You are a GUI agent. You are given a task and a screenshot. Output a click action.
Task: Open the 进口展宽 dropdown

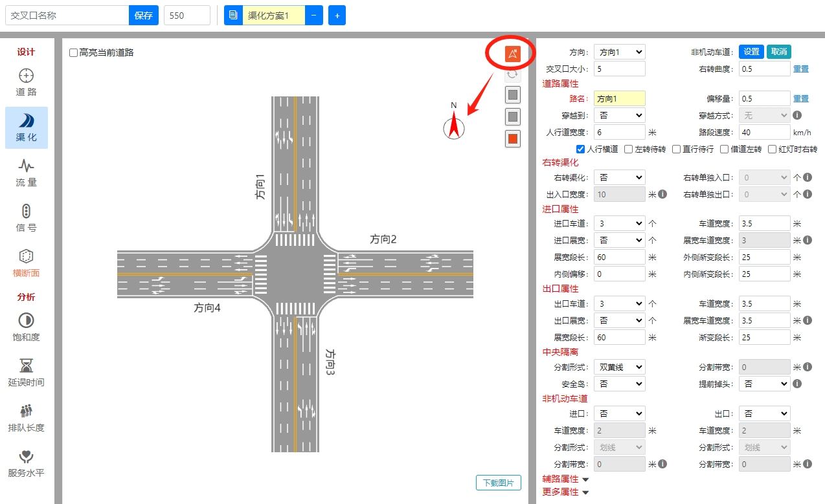[x=619, y=240]
